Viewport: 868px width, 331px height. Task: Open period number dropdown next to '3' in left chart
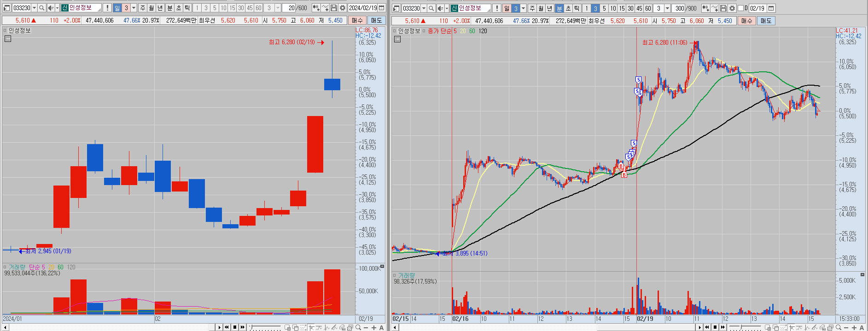point(134,8)
